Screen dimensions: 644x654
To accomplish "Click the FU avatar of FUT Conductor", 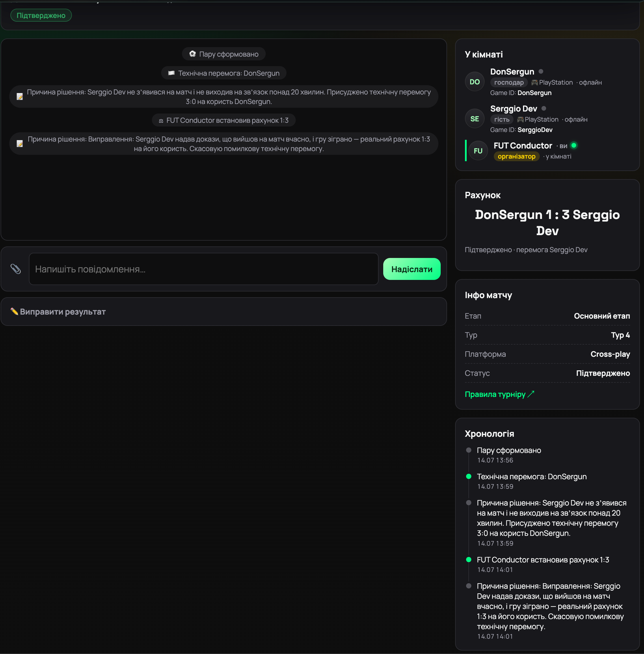I will point(478,151).
